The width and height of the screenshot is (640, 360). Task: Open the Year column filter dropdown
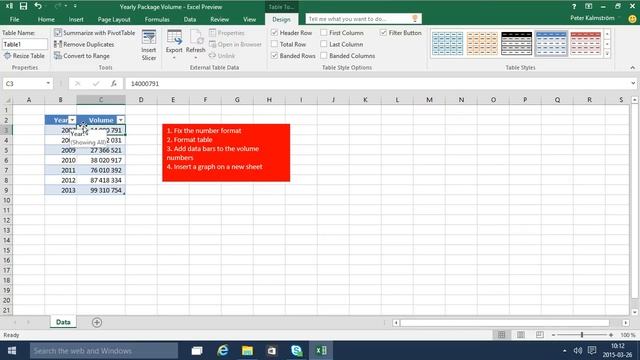point(72,120)
